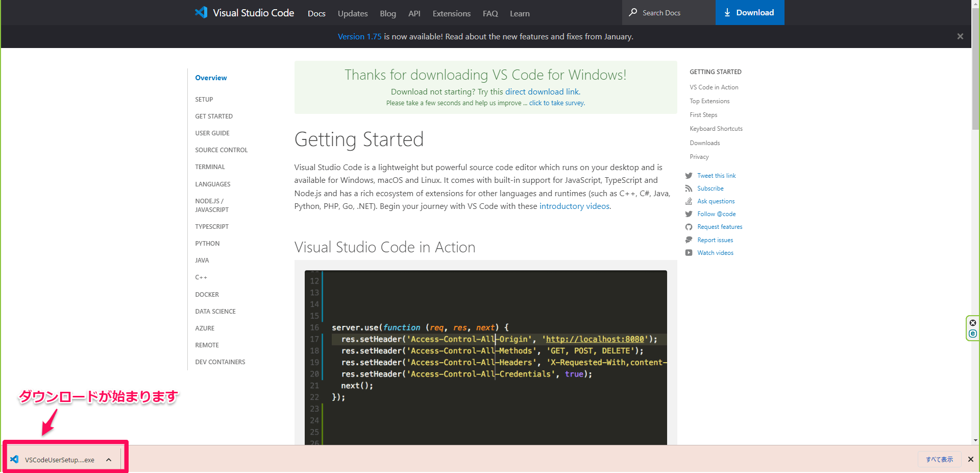Image resolution: width=980 pixels, height=473 pixels.
Task: Expand the JAVA sidebar section
Action: 202,261
